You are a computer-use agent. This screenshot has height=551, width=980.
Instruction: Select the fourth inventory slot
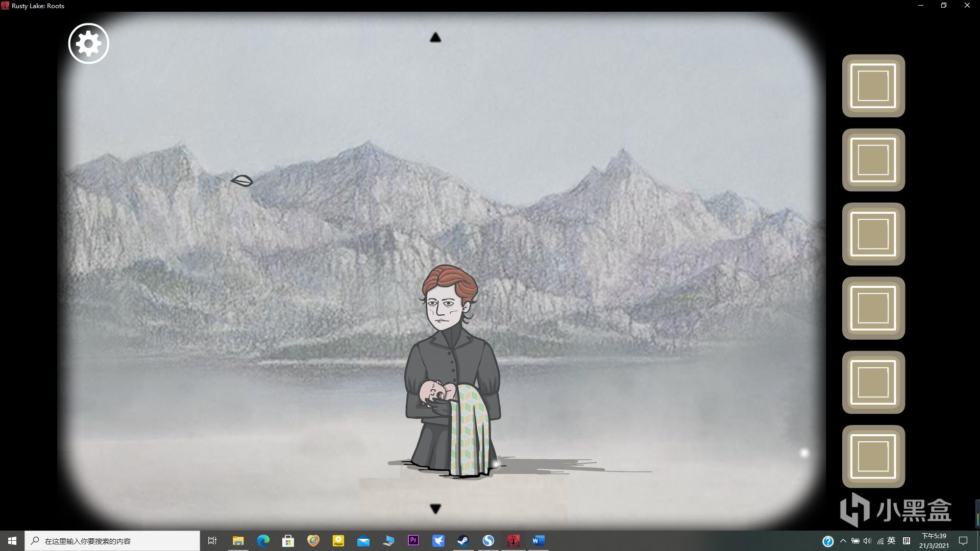tap(873, 308)
